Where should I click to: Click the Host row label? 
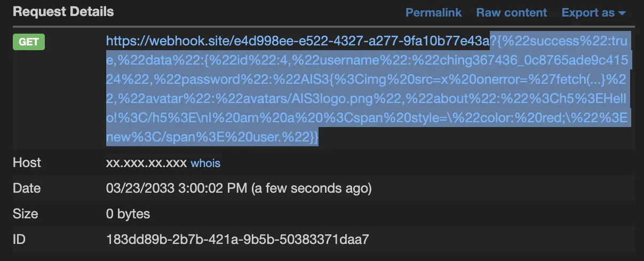pos(27,163)
